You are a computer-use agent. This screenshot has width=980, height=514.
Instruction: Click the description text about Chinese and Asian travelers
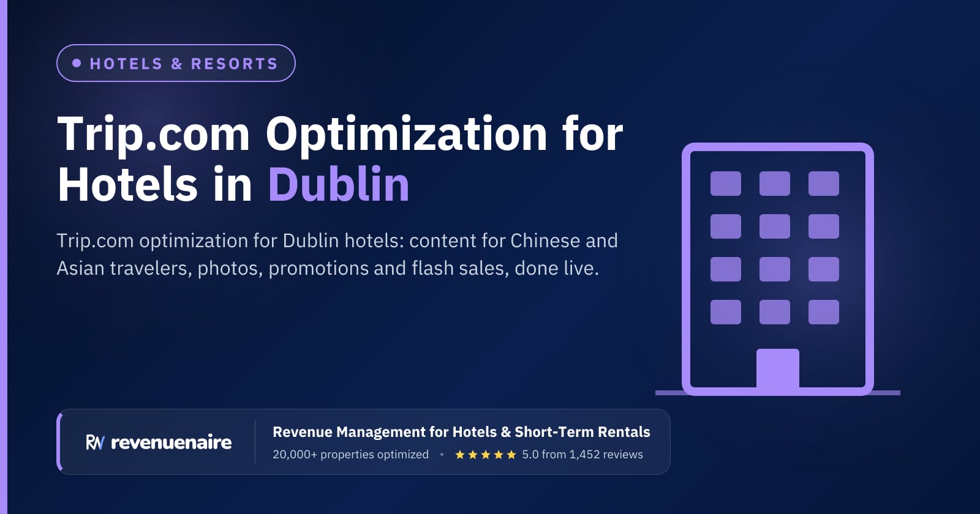coord(337,254)
